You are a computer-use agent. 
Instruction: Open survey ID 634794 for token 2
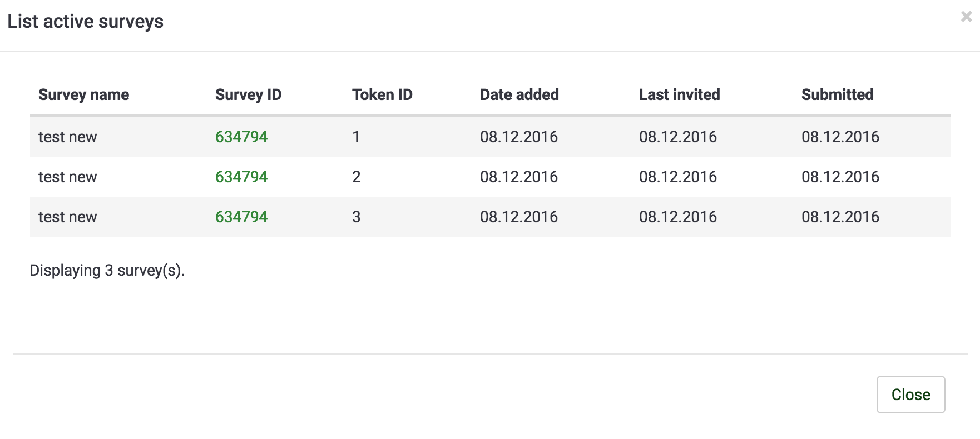point(241,177)
